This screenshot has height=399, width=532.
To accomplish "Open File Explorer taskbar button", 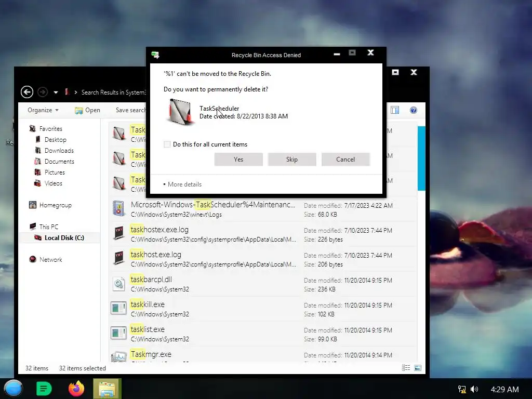I will coord(107,389).
